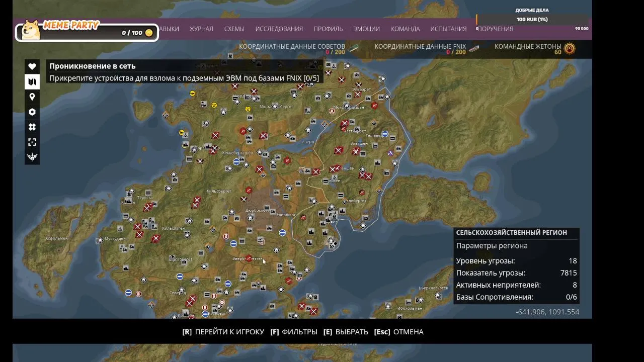Click the Активных неприятелей row
Screen dimensions: 644x362
point(516,285)
